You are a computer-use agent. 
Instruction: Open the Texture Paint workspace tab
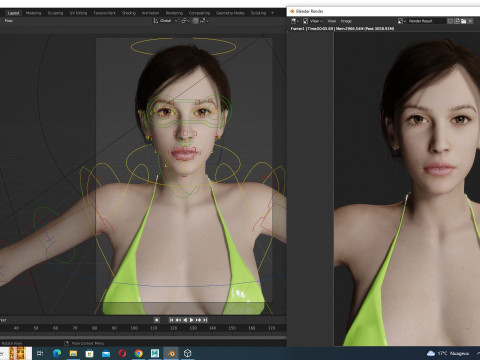point(104,13)
